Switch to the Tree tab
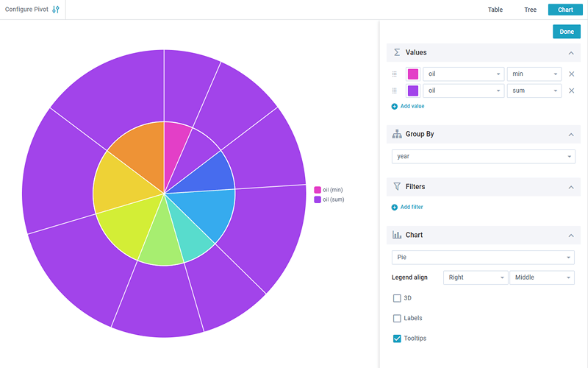This screenshot has height=368, width=588. [530, 10]
